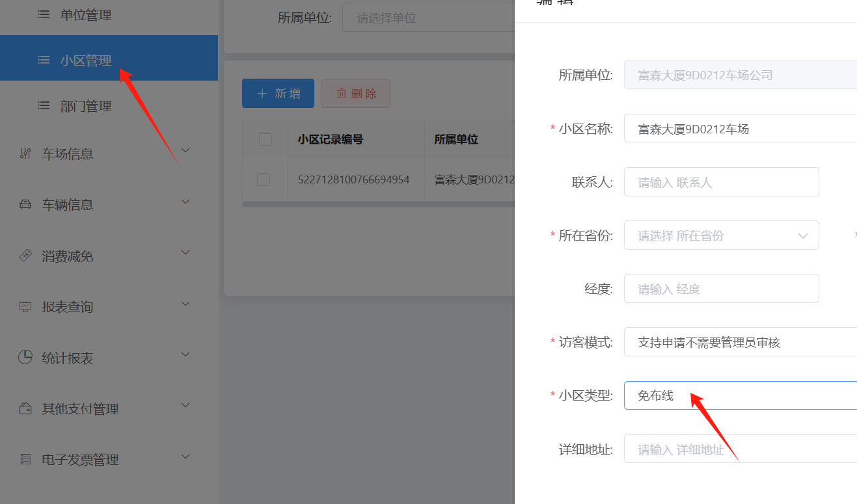Tick the select-all checkbox in table header
857x504 pixels.
click(265, 139)
